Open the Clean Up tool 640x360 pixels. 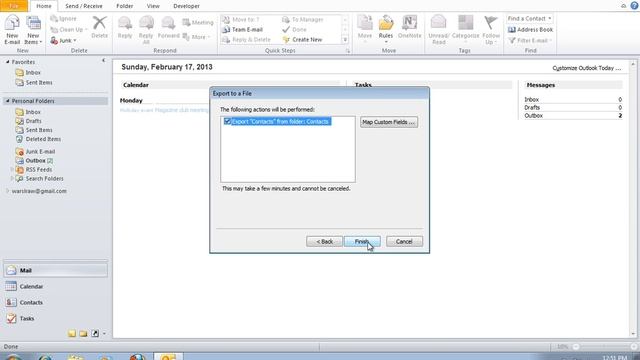[69, 30]
